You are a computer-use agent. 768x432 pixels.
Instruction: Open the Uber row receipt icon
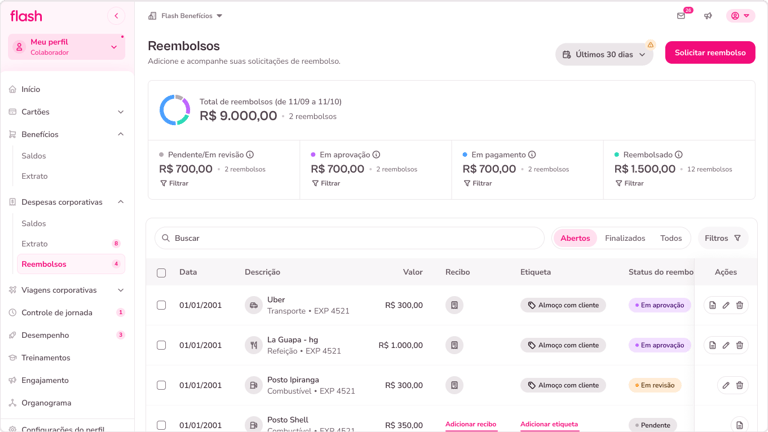pyautogui.click(x=454, y=305)
